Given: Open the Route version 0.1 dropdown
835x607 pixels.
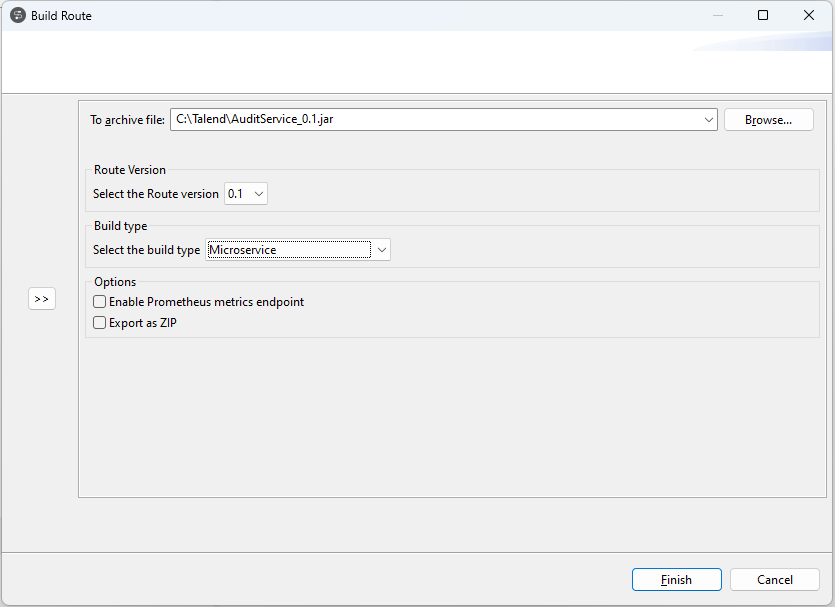Looking at the screenshot, I should click(x=246, y=194).
